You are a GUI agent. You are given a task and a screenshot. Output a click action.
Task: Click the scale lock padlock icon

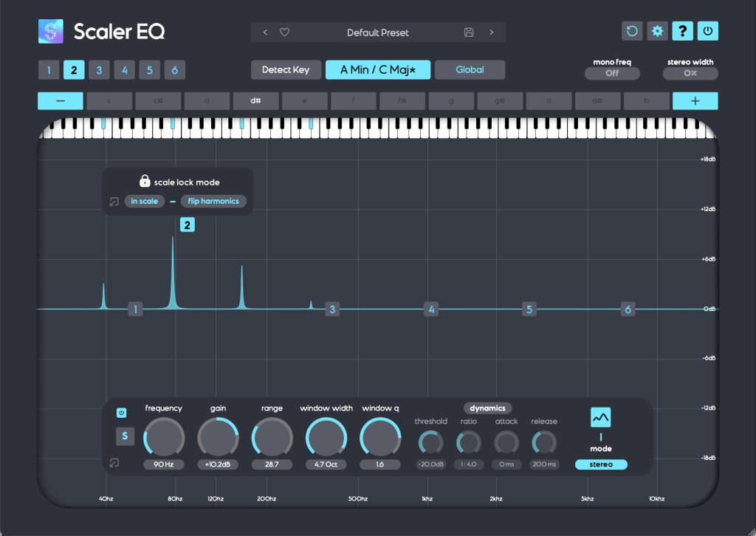[x=145, y=181]
